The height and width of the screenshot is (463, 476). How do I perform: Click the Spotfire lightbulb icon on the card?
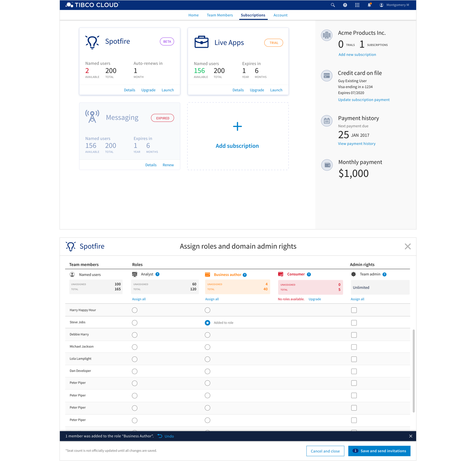92,42
